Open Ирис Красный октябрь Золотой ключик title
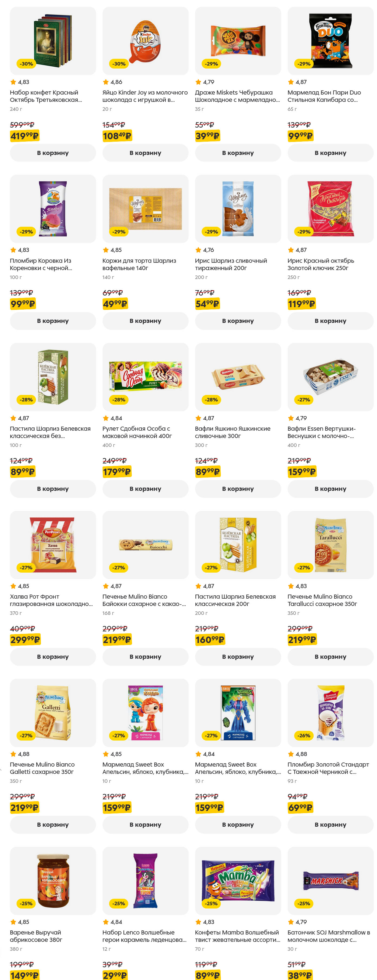This screenshot has height=980, width=377. [320, 264]
